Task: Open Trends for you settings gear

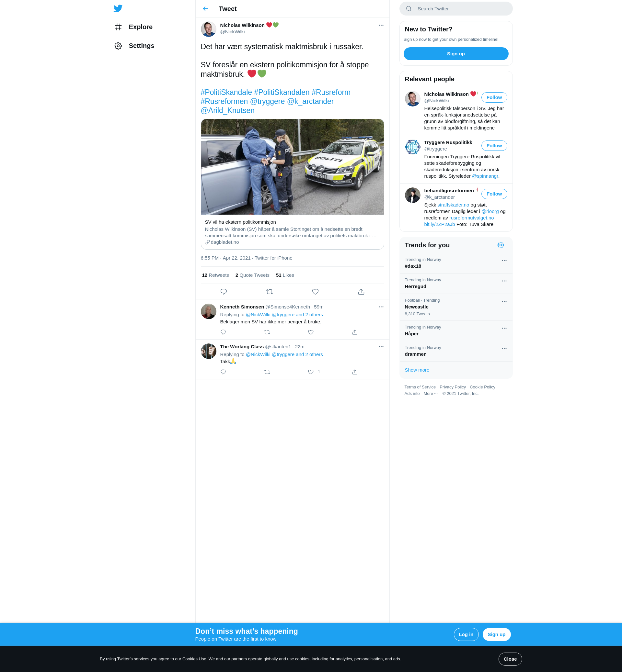Action: point(500,245)
